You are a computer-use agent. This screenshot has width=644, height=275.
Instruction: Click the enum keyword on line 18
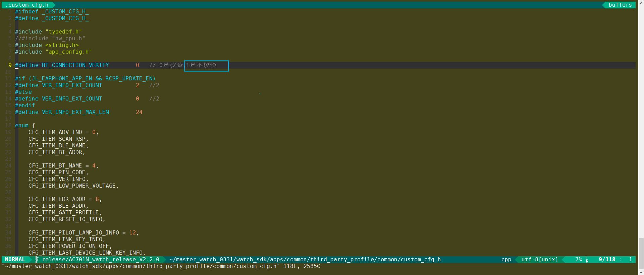[22, 126]
